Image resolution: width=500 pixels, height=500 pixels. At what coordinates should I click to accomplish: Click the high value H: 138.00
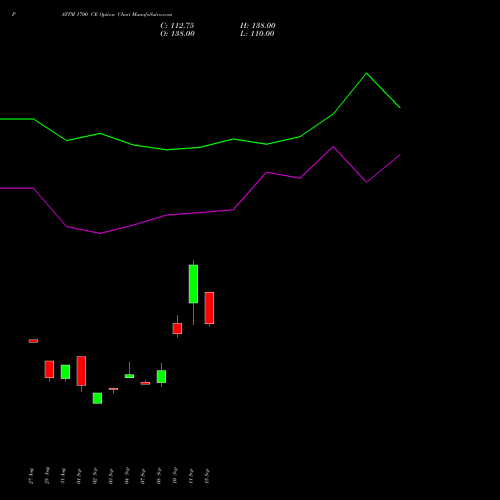click(258, 26)
